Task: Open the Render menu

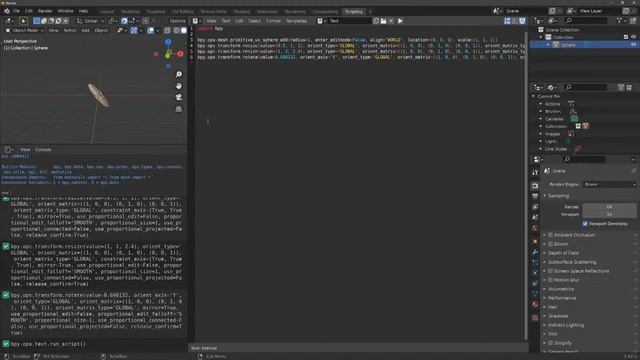Action: (x=45, y=11)
